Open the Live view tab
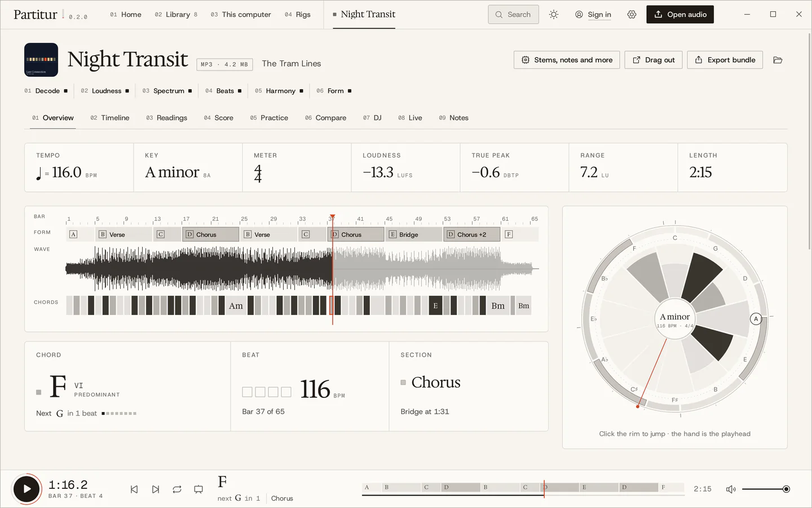812x508 pixels. pos(410,118)
